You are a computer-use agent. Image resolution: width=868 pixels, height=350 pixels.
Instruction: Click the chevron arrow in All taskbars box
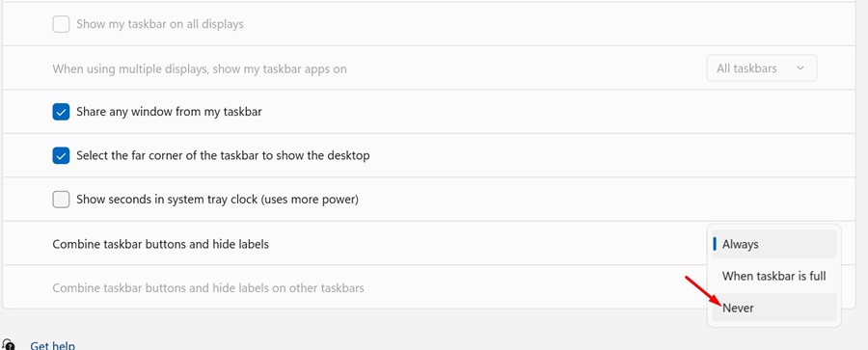click(800, 68)
